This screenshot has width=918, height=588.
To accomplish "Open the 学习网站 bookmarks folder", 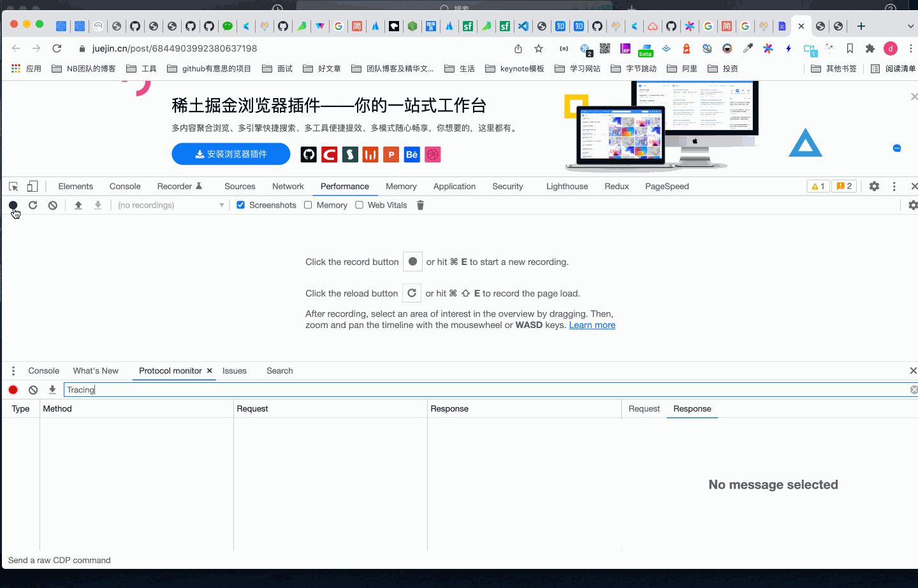I will pos(578,69).
